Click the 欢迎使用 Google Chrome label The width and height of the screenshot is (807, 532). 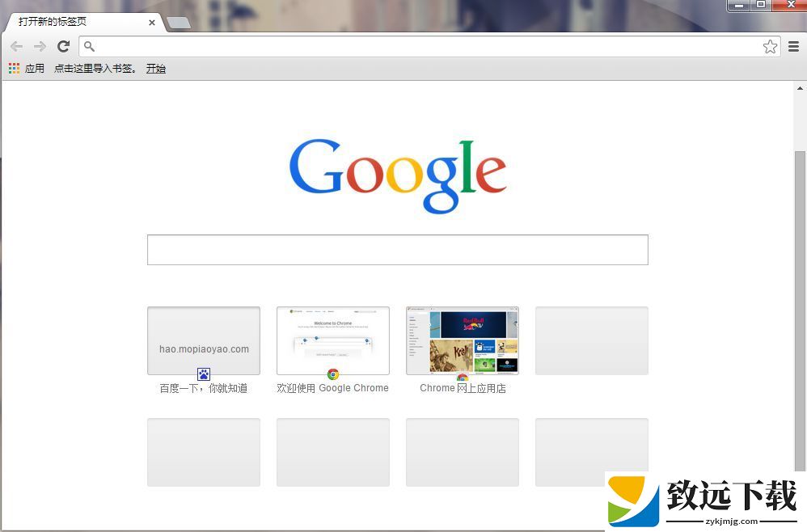[333, 388]
